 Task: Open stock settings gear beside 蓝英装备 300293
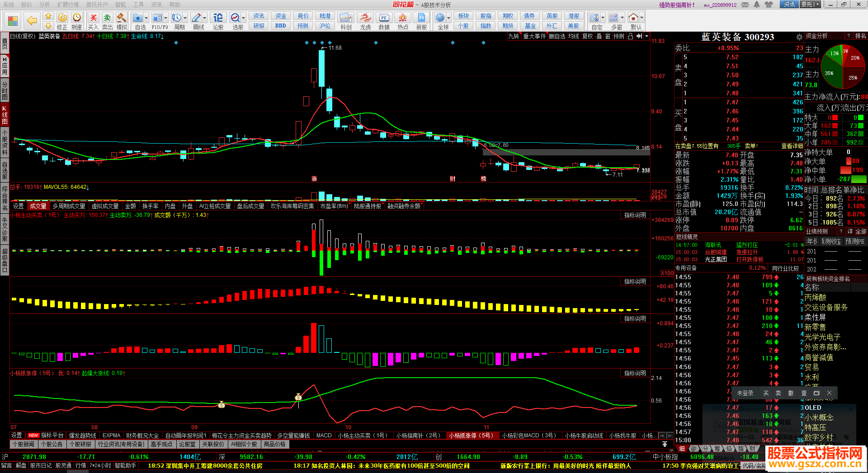click(799, 37)
